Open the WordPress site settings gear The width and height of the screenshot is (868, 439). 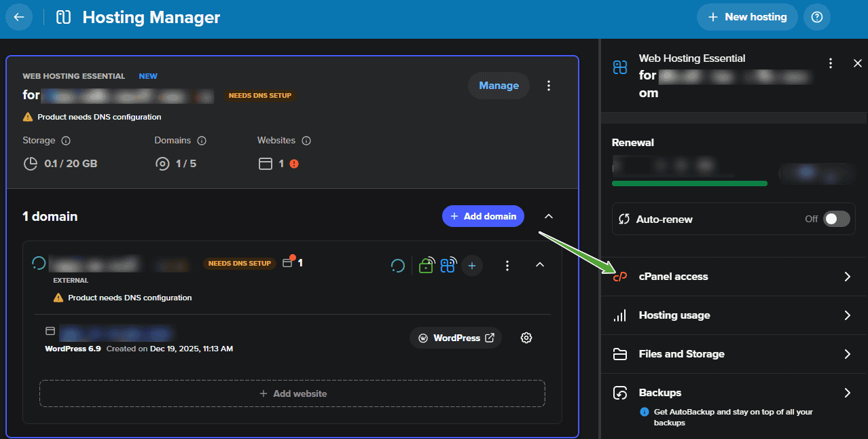pyautogui.click(x=526, y=338)
